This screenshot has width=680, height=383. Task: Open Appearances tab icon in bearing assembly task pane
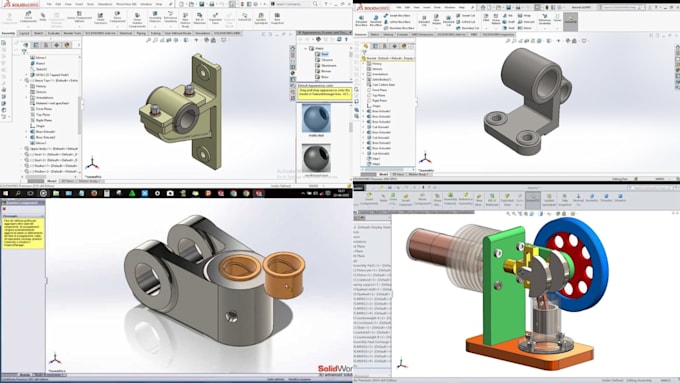click(x=293, y=73)
